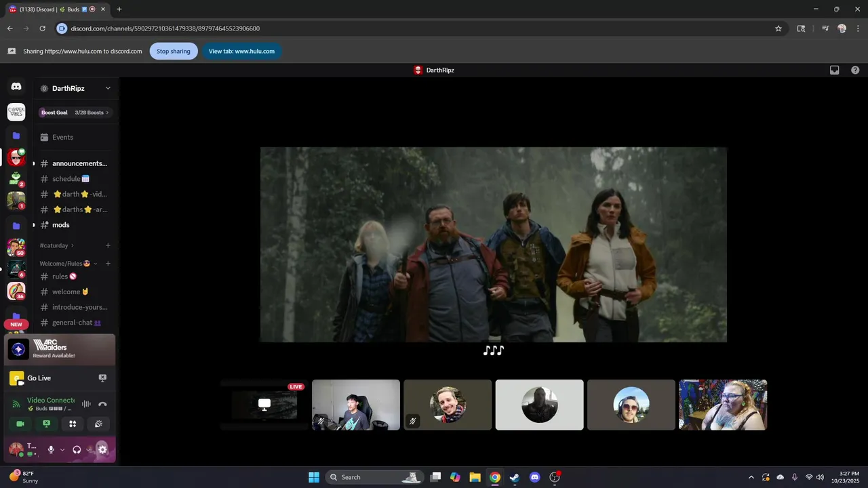The height and width of the screenshot is (488, 868).
Task: Add a channel to #caturday category
Action: click(x=108, y=245)
